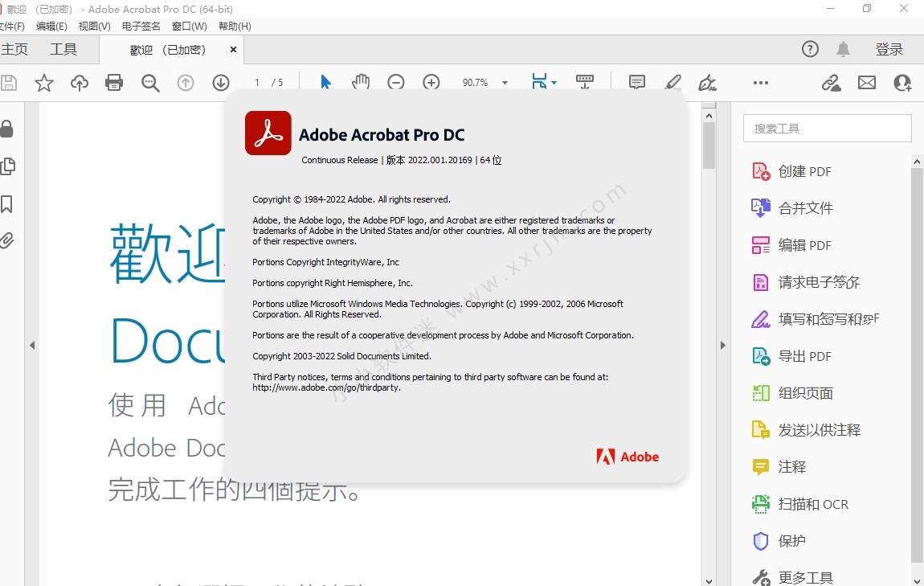Open the 视图(V) menu
Screen dimensions: 924x586
click(x=94, y=26)
